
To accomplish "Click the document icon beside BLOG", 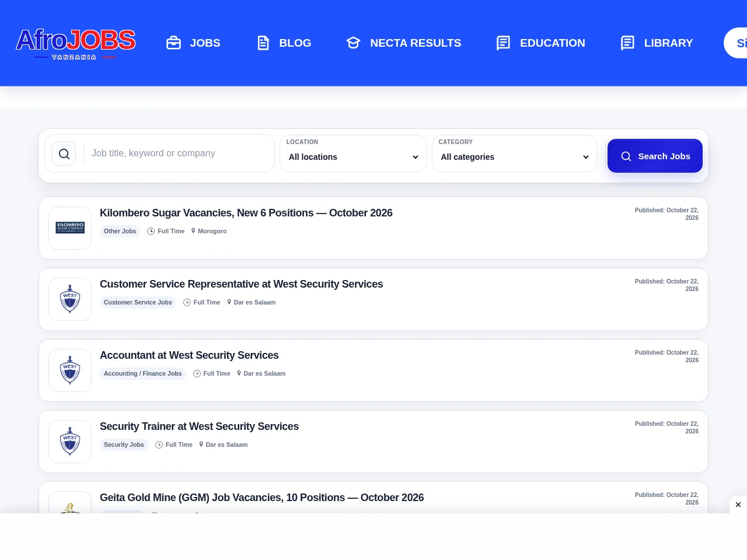I will point(263,43).
